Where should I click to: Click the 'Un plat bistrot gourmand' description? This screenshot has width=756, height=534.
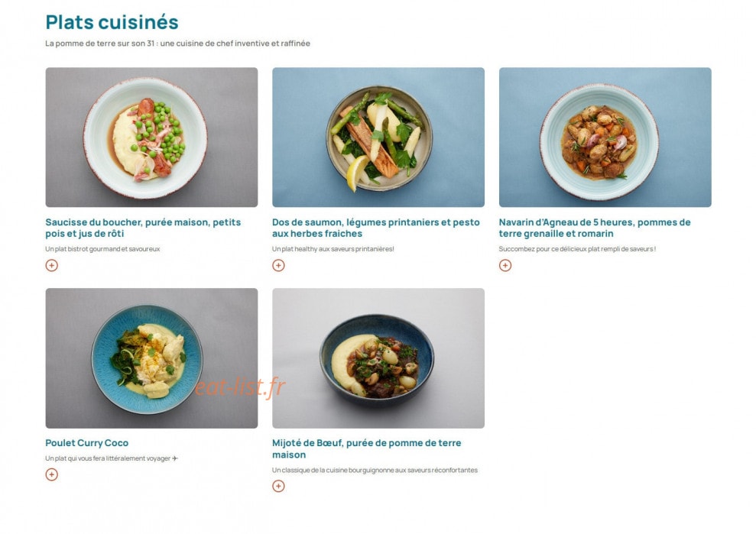pyautogui.click(x=102, y=249)
